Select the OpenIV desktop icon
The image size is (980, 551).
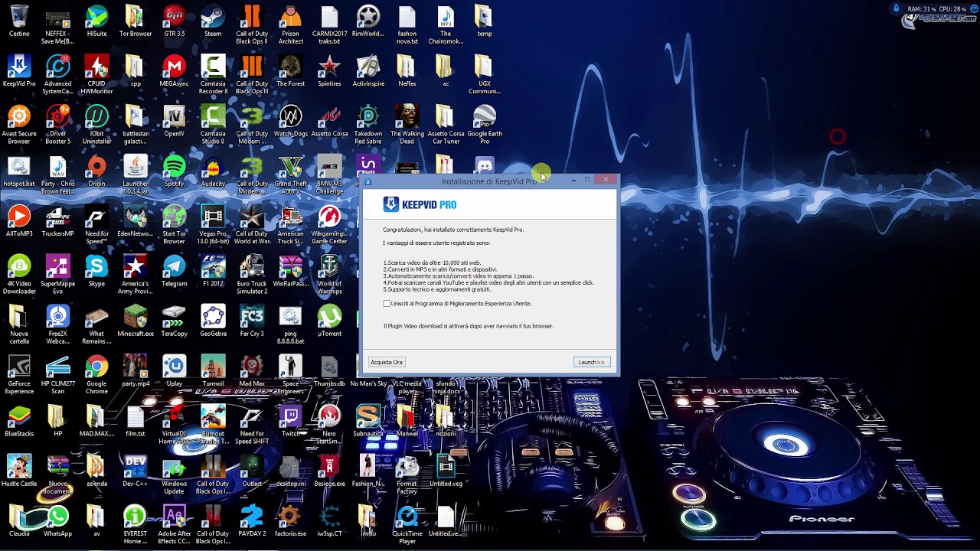[x=174, y=117]
